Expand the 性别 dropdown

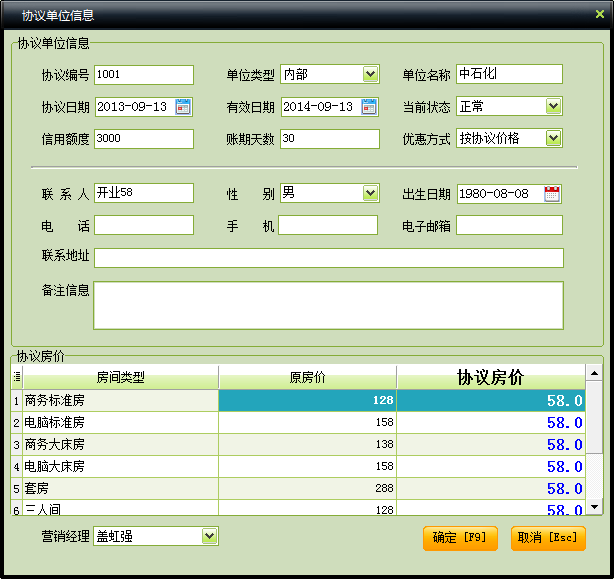coord(370,193)
